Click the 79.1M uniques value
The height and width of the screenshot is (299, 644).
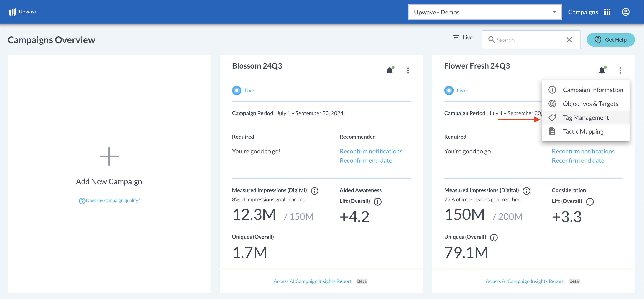466,252
